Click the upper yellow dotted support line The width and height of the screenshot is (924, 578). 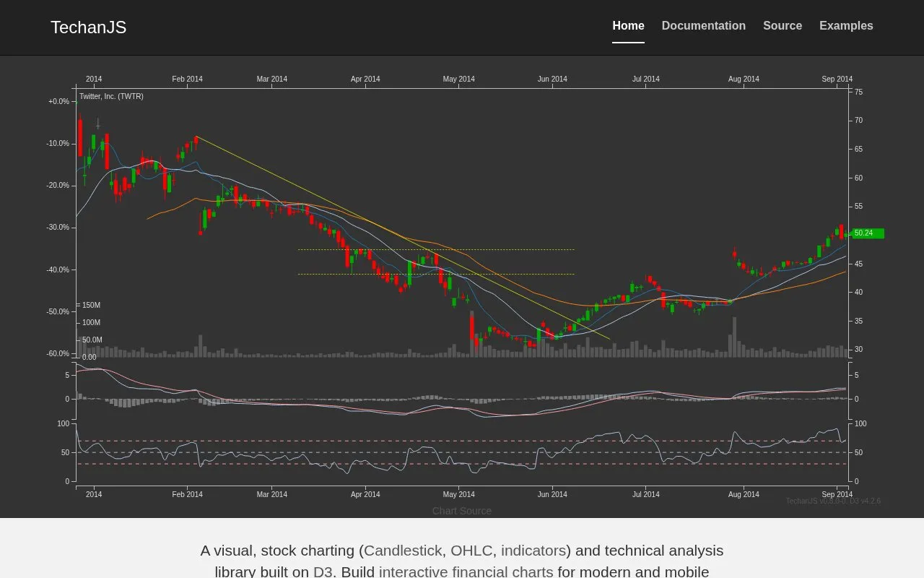click(436, 249)
